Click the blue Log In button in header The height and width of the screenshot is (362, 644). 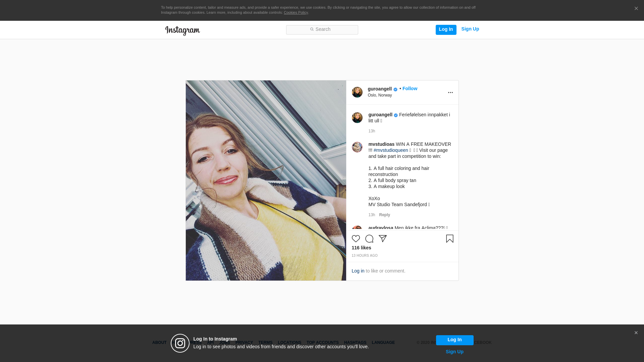tap(446, 29)
